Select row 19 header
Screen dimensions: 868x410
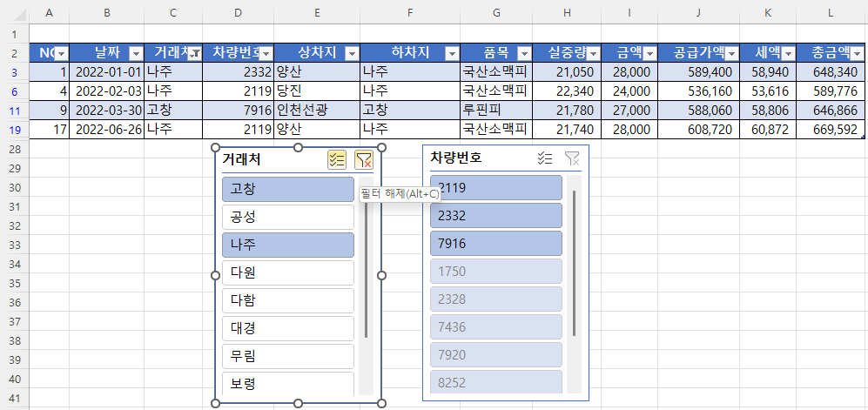click(15, 130)
